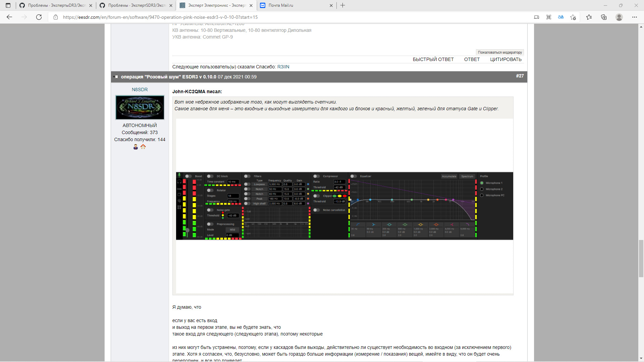Toggle the Noise gate on
644x362 pixels.
(210, 210)
